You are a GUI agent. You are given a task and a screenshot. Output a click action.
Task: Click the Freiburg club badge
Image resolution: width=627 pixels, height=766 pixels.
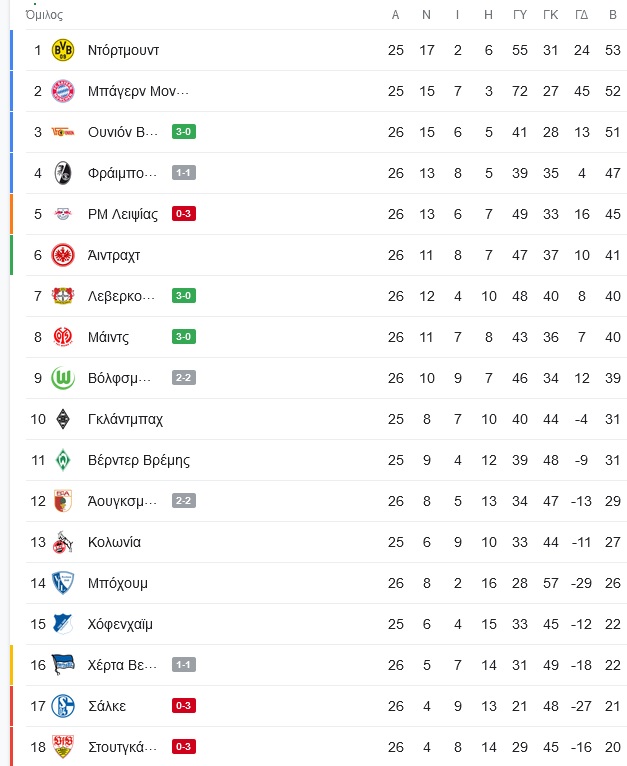pos(63,173)
